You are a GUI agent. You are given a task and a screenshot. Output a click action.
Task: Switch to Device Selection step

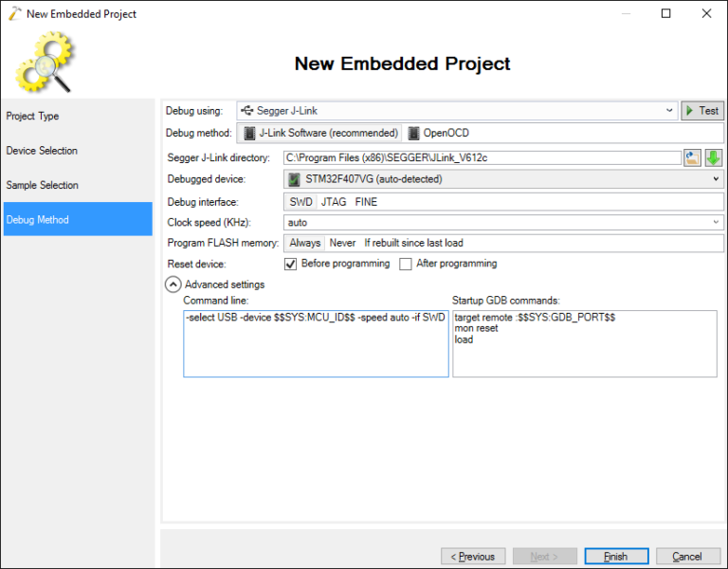click(x=42, y=151)
